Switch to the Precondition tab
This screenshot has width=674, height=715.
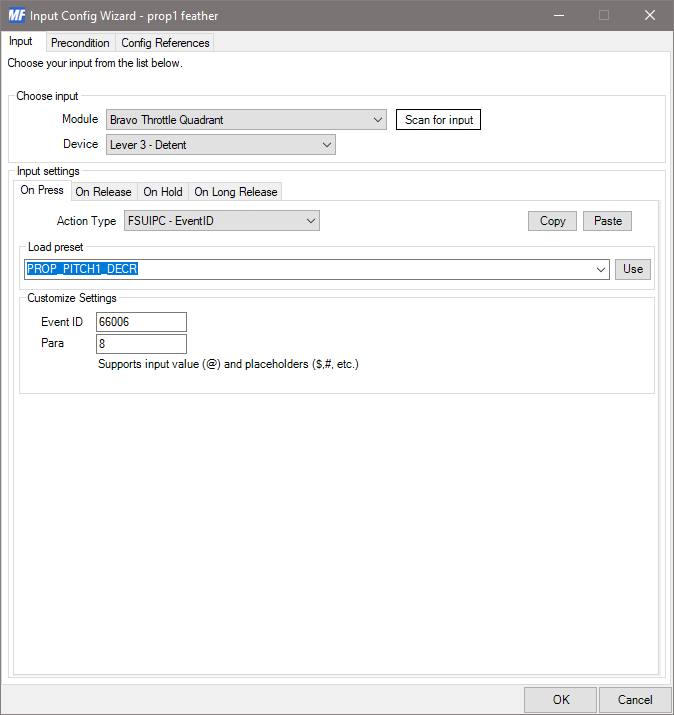[80, 43]
